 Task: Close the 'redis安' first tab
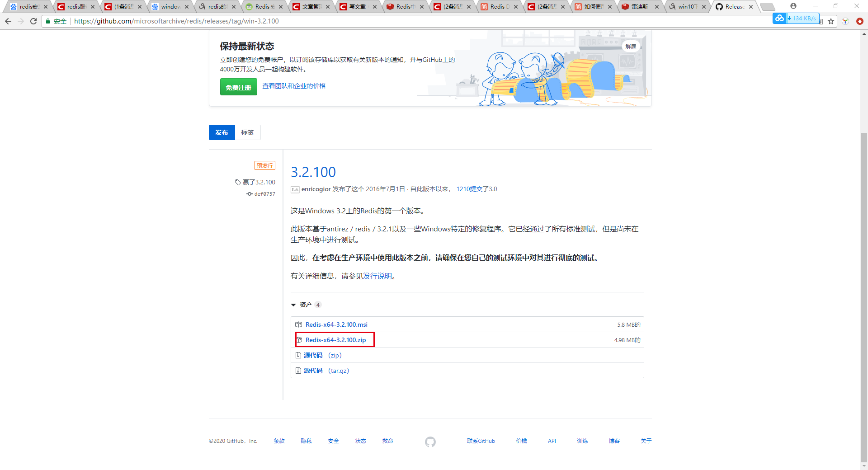click(x=46, y=7)
